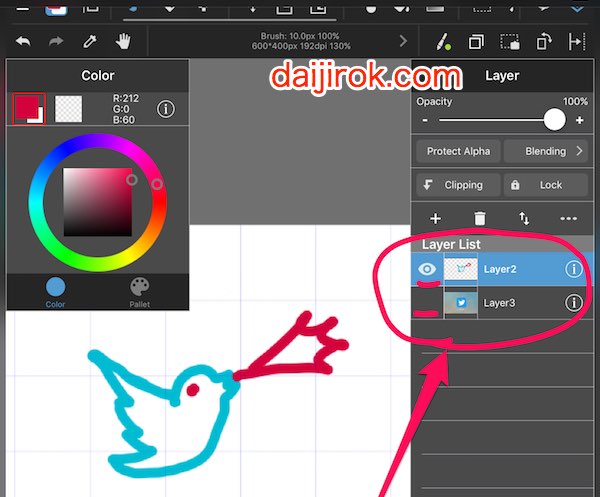Tap the 100% opacity value
Image resolution: width=600 pixels, height=497 pixels.
[x=575, y=101]
